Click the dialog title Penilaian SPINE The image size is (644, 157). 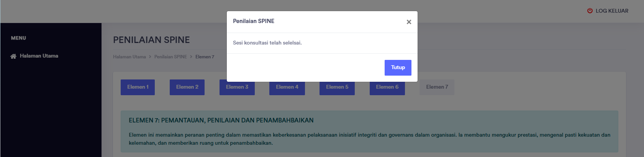click(x=254, y=21)
